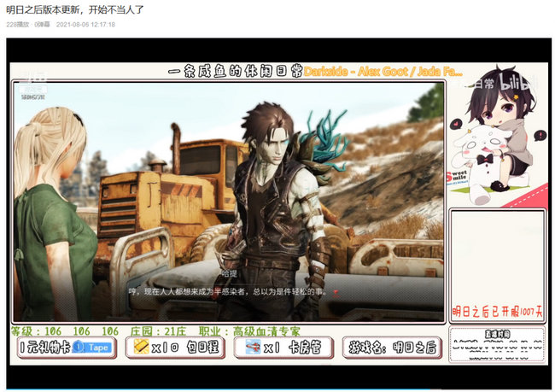Click the 1元礼物卡 banner
The image size is (555, 392).
67,347
